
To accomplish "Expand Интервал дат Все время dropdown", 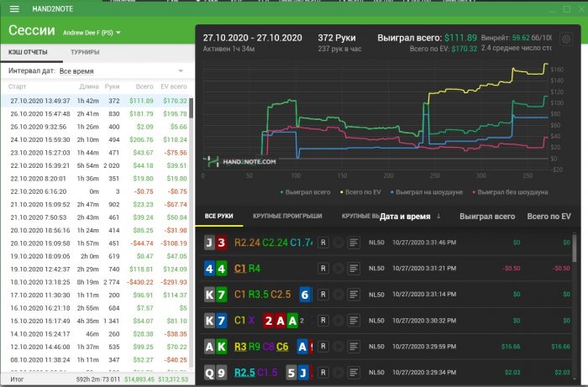I will [122, 71].
